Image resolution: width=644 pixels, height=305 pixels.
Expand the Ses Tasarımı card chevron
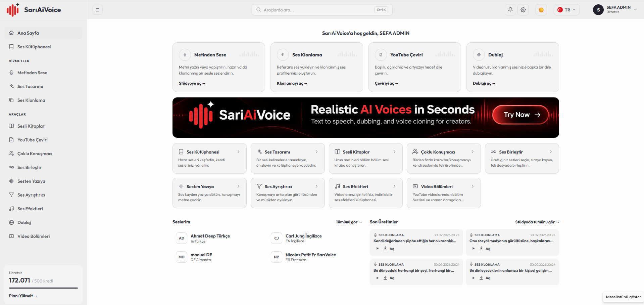[316, 152]
